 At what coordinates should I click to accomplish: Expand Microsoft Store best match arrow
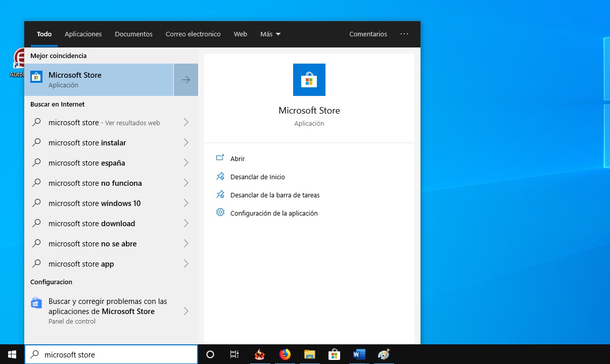[185, 80]
